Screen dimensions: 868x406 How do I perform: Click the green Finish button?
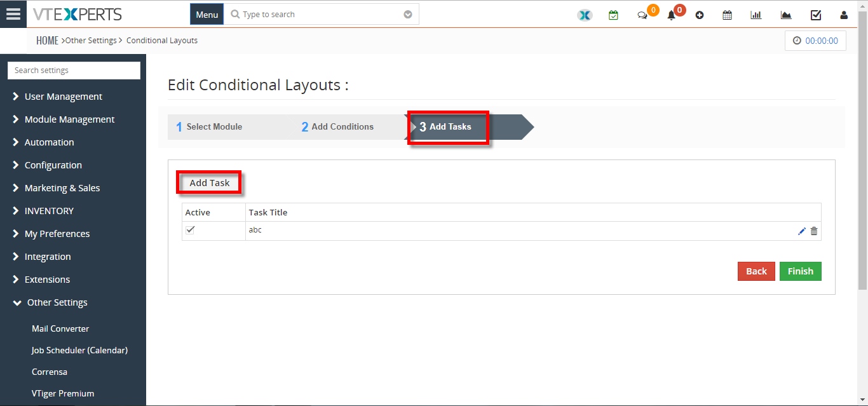tap(801, 271)
